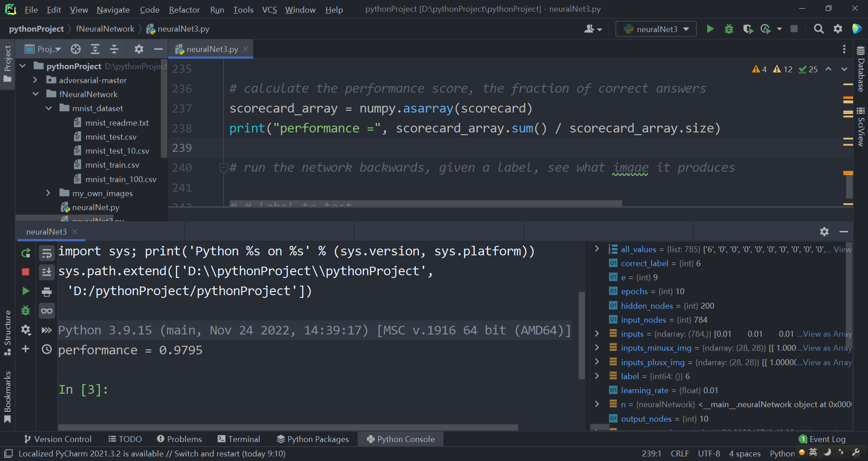Click the editor horizontal scrollbar
Screen dimensions: 868x461
coord(425,203)
